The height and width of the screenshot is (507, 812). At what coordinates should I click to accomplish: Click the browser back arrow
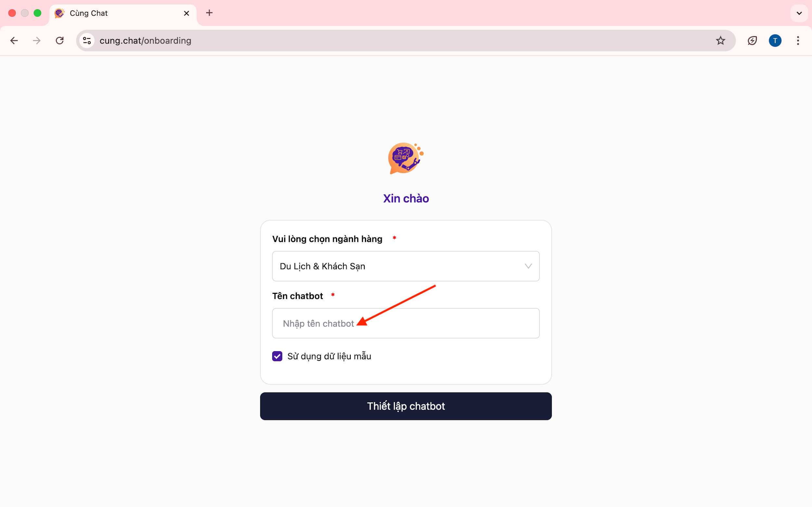[x=14, y=41]
